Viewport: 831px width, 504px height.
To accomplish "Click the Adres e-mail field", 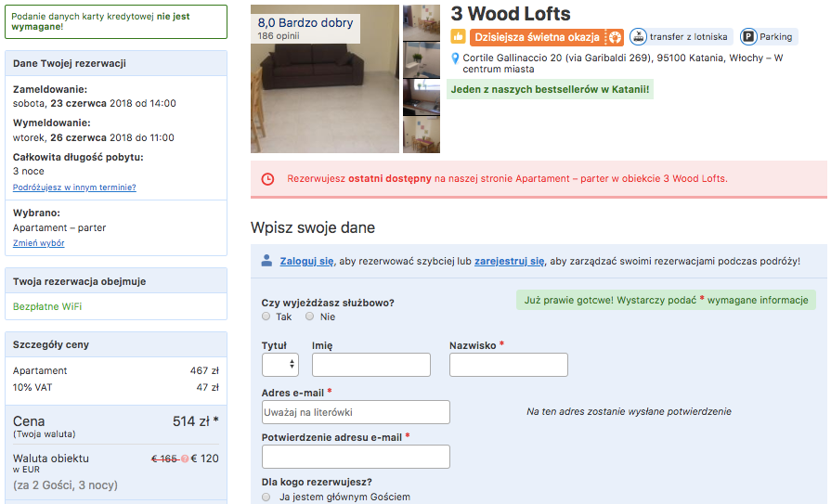I will (x=356, y=412).
